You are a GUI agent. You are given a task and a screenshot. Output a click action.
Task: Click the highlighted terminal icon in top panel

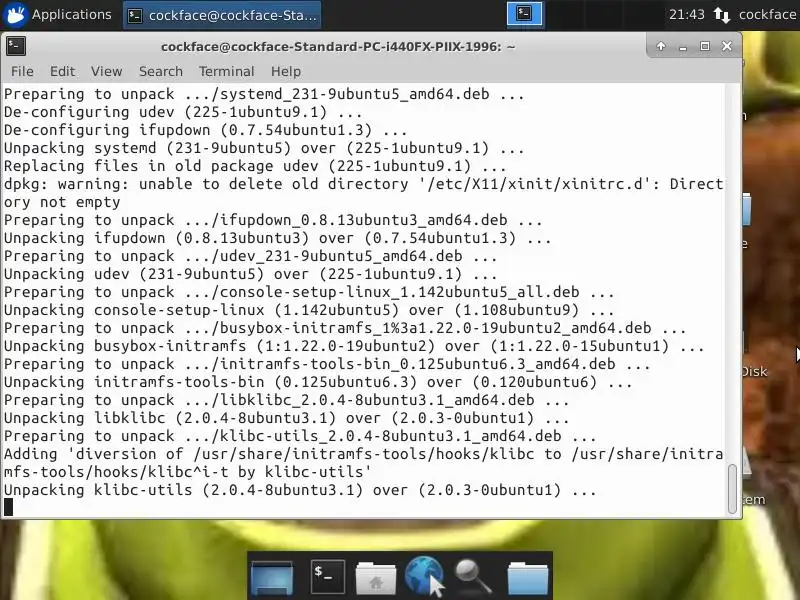(x=524, y=14)
